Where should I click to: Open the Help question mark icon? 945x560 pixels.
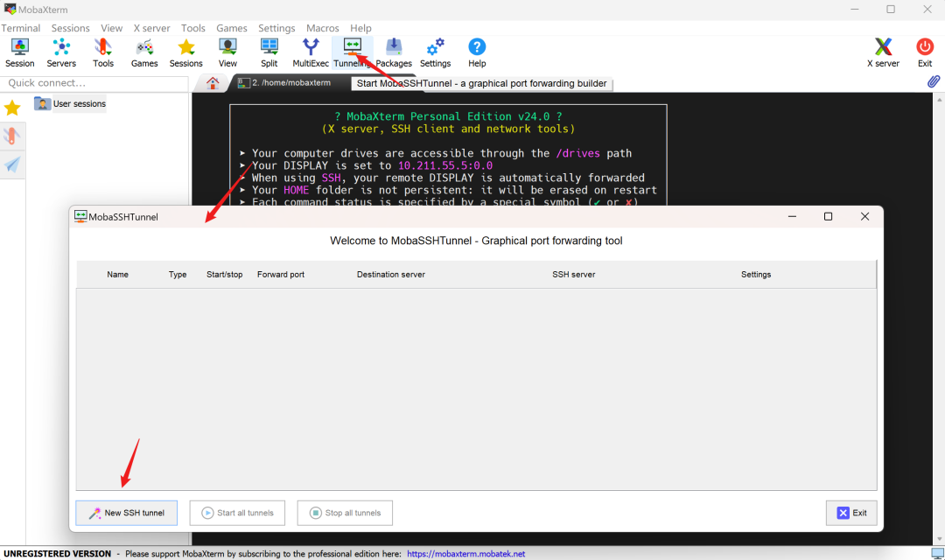pyautogui.click(x=477, y=52)
